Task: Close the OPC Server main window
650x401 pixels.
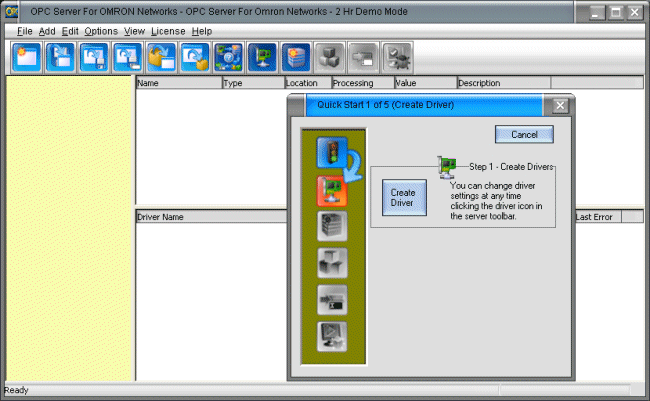Action: 635,12
